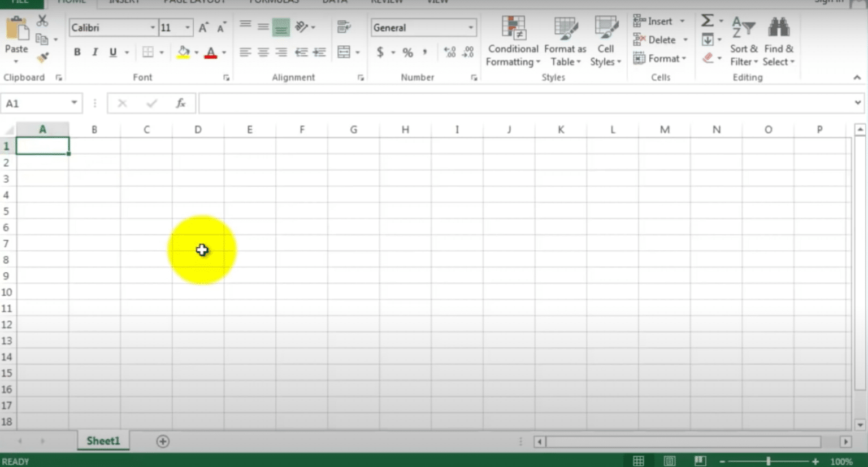The width and height of the screenshot is (868, 467).
Task: Open the INSERT ribbon tab
Action: 125,2
